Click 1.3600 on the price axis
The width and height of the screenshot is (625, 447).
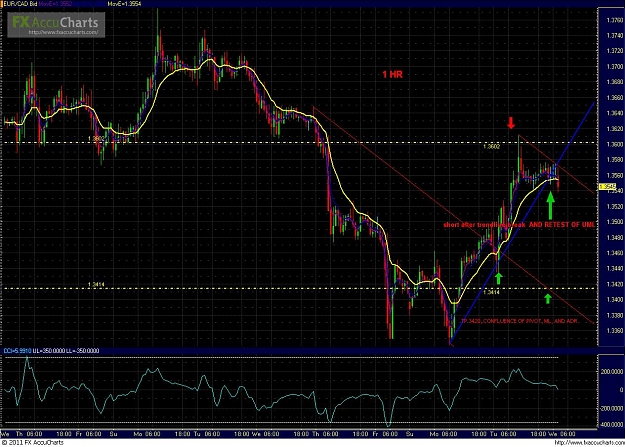(x=614, y=144)
